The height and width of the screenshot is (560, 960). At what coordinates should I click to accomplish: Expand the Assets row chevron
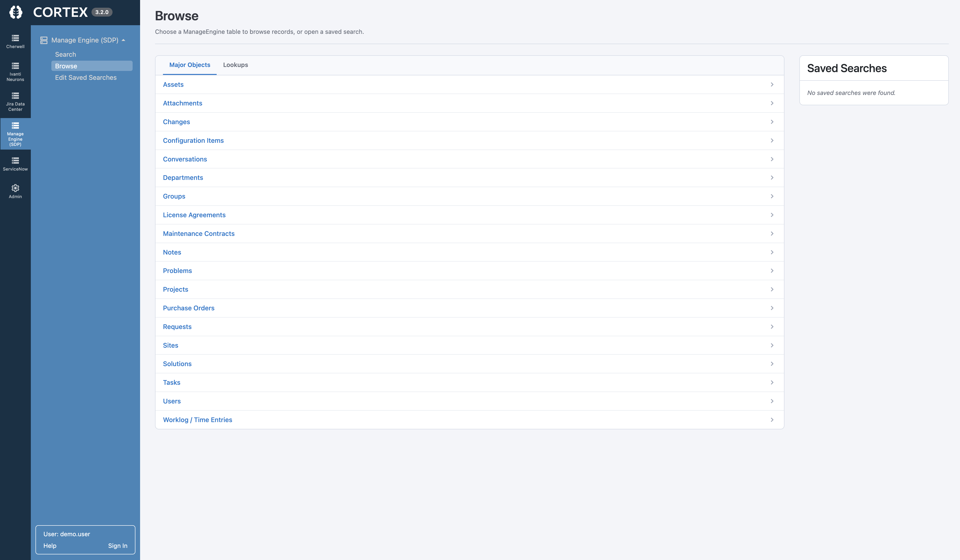(772, 84)
